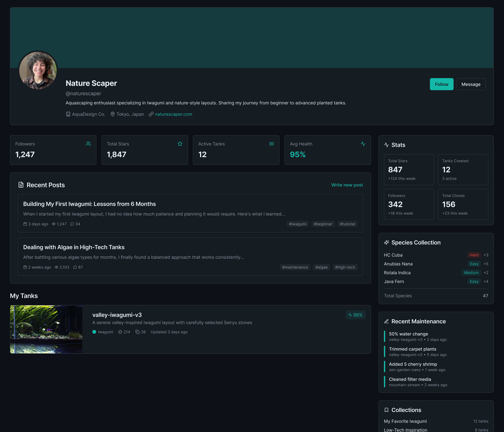
Task: Click the Stats panel activity icon
Action: click(387, 145)
